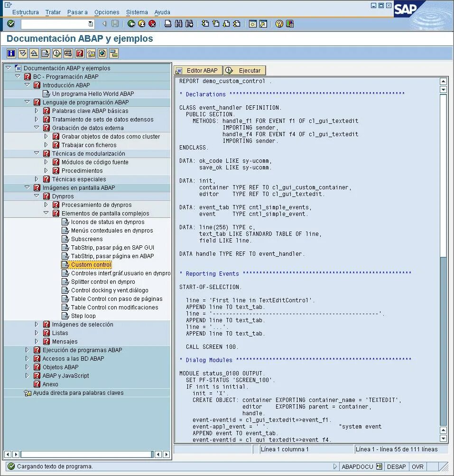This screenshot has width=454, height=476.
Task: Click the green Back arrow icon
Action: pyautogui.click(x=131, y=24)
